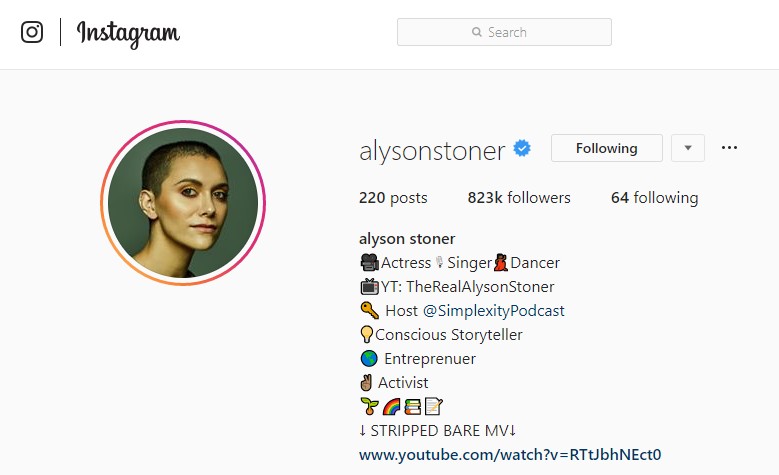Click the alysonstoner username heading

(432, 151)
